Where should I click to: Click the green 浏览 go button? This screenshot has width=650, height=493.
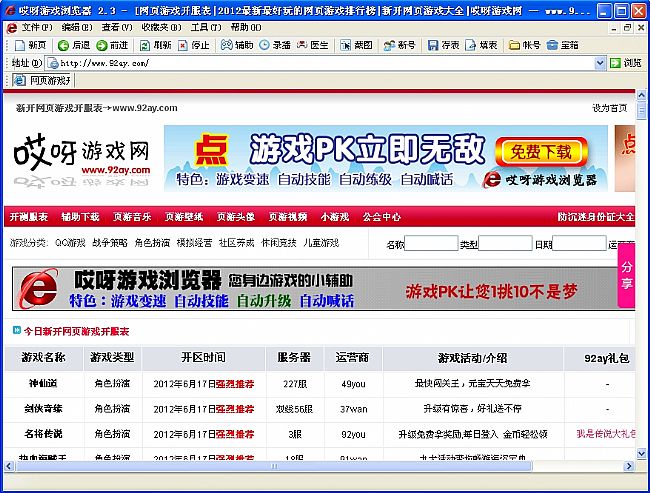(626, 63)
